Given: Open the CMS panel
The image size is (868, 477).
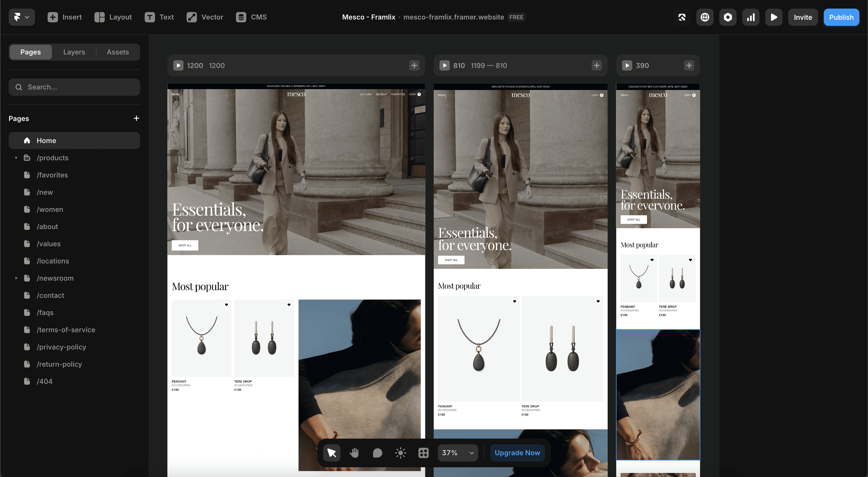Looking at the screenshot, I should [x=251, y=17].
